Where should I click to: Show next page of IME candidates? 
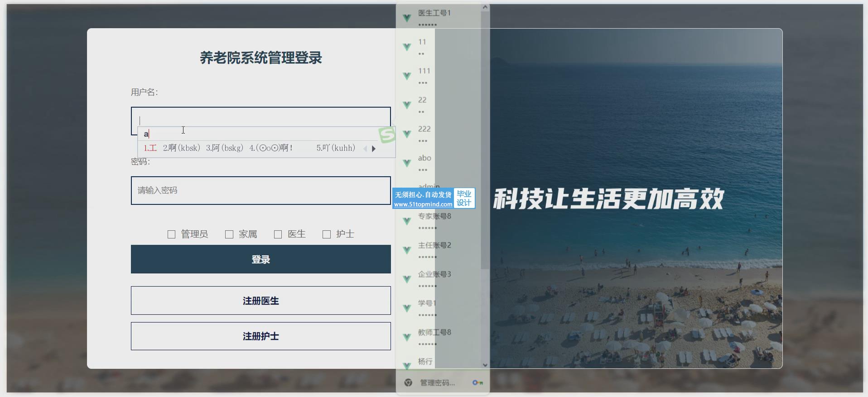pos(374,149)
